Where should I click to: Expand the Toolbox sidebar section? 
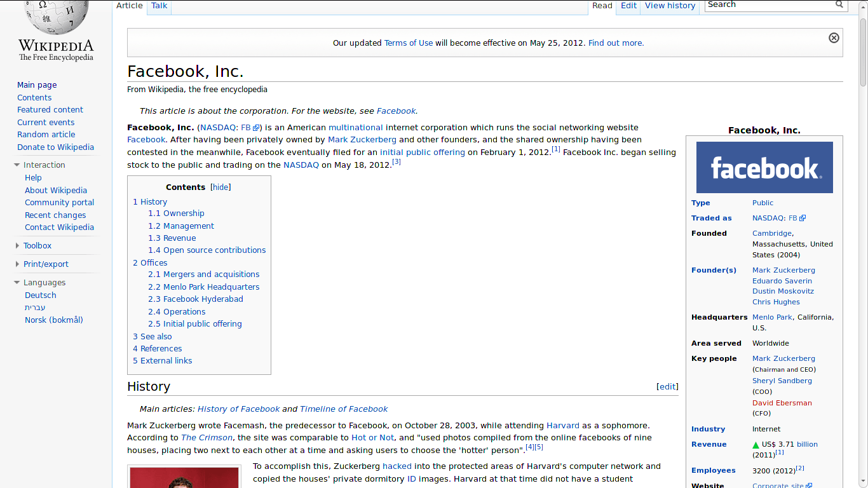click(x=17, y=246)
